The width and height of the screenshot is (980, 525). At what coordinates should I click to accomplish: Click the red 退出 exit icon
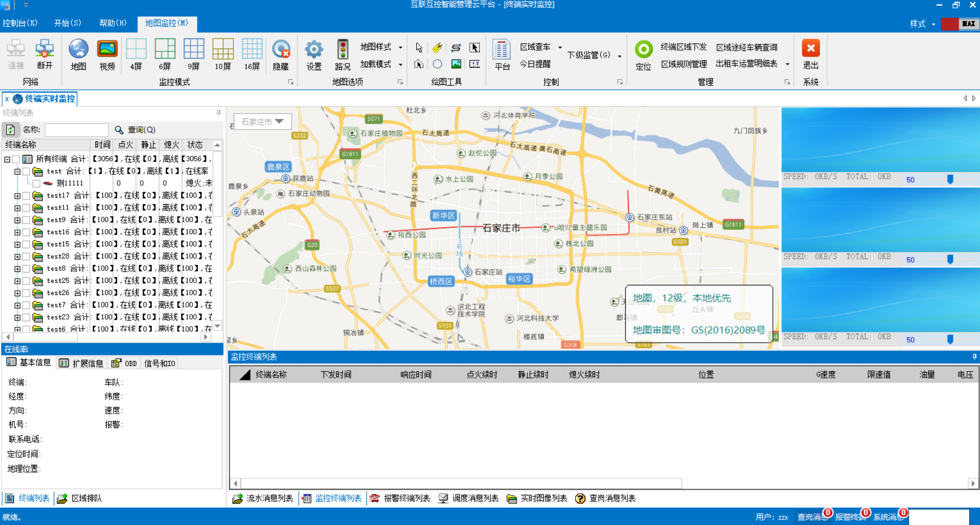[810, 54]
